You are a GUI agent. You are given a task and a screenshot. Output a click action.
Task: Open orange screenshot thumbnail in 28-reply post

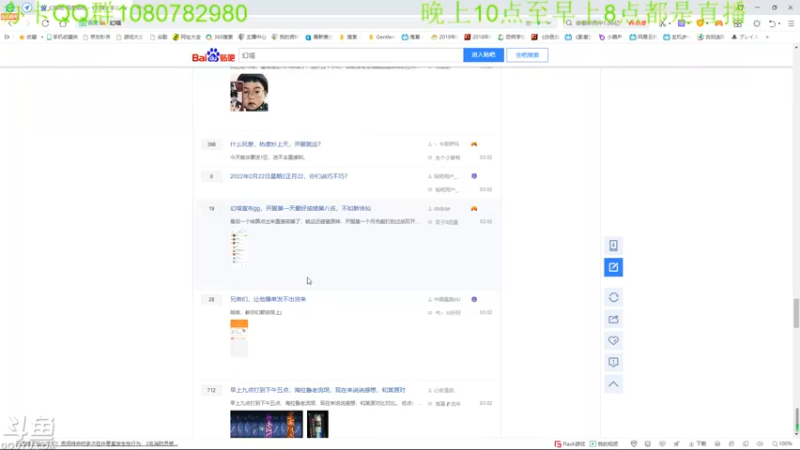pyautogui.click(x=239, y=338)
